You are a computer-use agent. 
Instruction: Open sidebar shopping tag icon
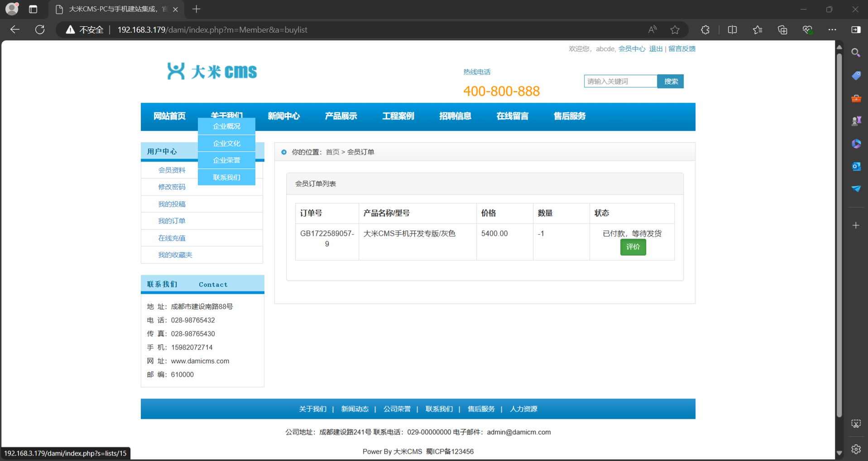(x=856, y=76)
